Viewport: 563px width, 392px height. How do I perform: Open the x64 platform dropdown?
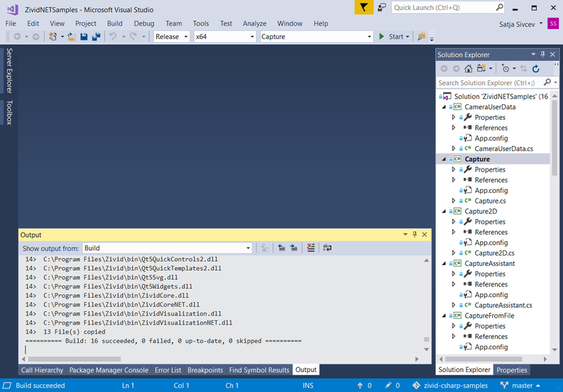(x=224, y=37)
